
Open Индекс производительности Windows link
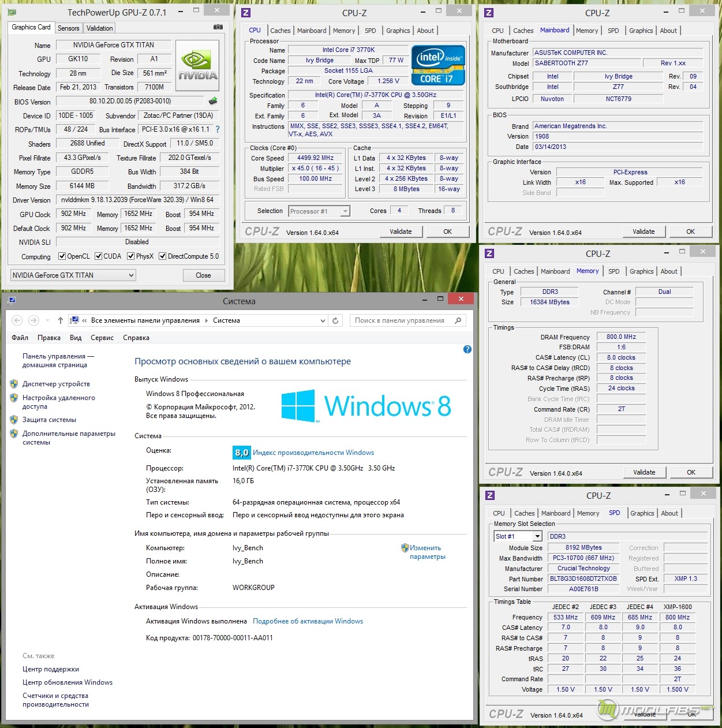(x=313, y=453)
